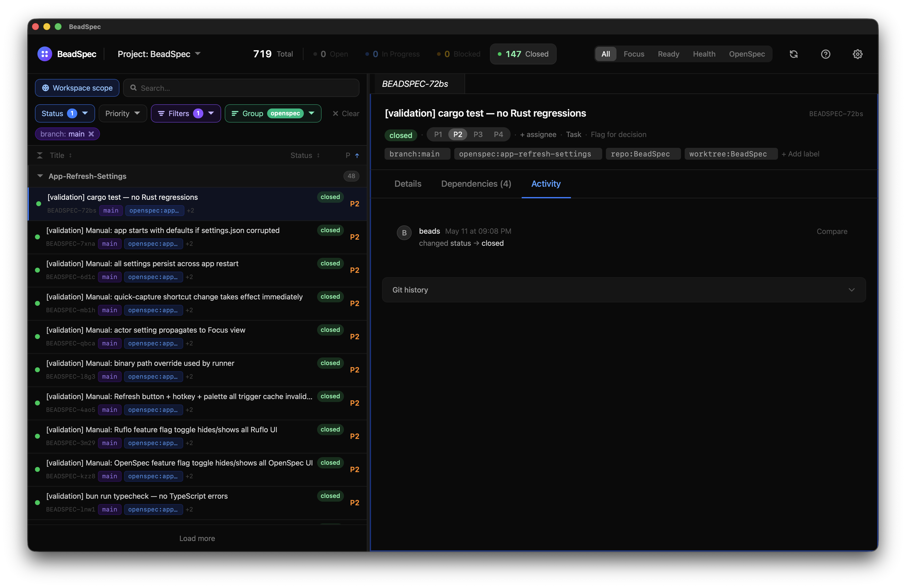Filter by 147 Closed counter
906x588 pixels.
click(523, 54)
